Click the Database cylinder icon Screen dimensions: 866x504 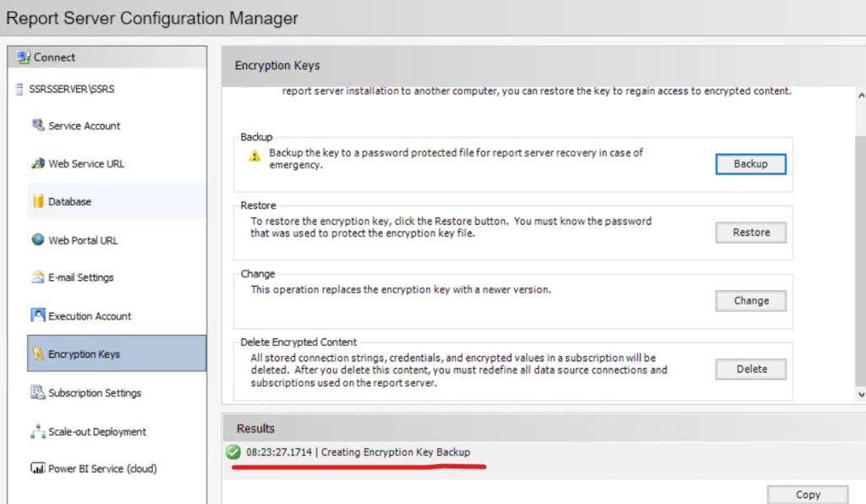tap(37, 201)
